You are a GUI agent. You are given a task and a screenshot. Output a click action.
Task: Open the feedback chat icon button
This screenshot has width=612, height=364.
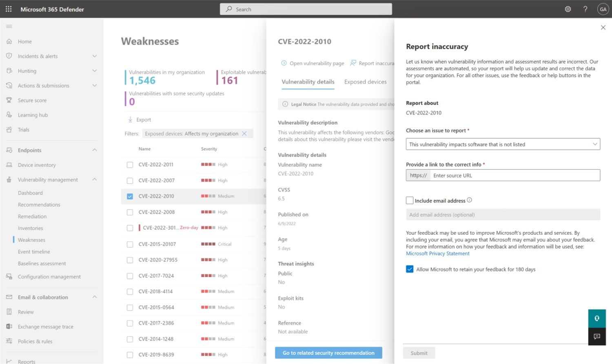tap(597, 336)
